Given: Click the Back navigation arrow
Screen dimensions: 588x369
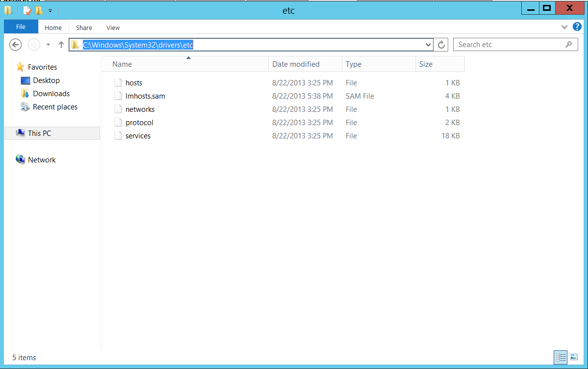Looking at the screenshot, I should click(x=15, y=45).
